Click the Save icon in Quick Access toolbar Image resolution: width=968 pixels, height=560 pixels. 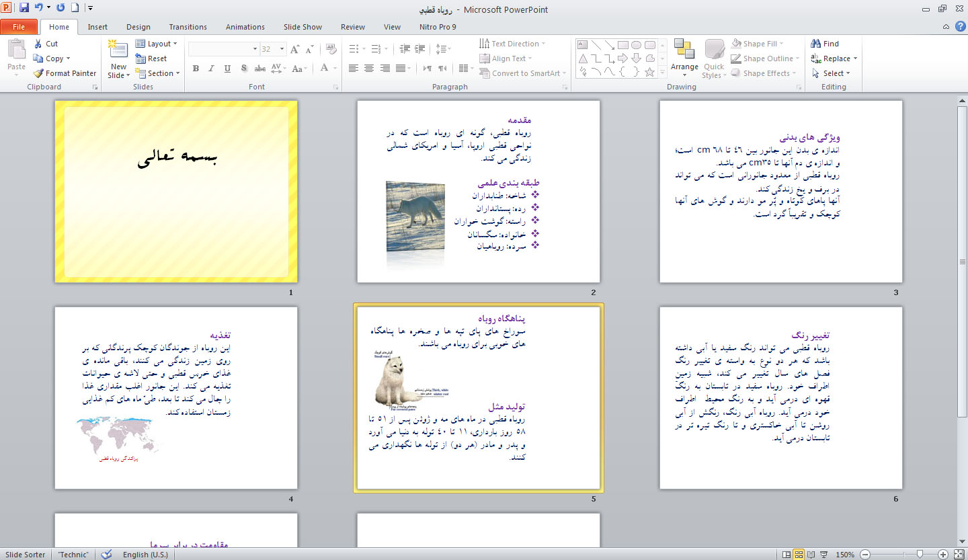[24, 8]
